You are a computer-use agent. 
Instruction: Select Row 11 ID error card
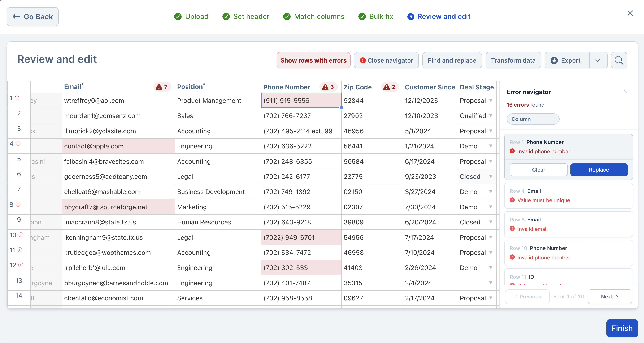coord(569,277)
